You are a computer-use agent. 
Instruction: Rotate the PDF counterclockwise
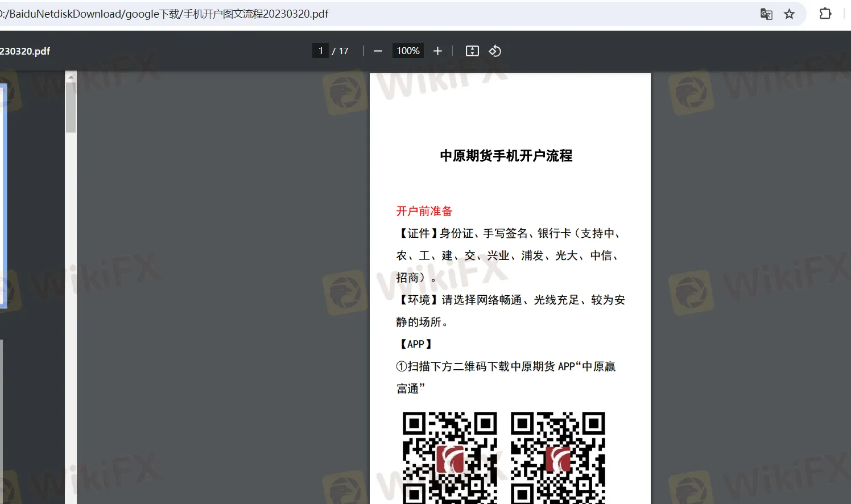pos(495,51)
